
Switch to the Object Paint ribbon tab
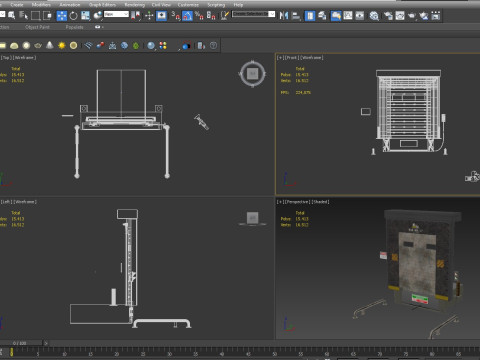[x=37, y=27]
